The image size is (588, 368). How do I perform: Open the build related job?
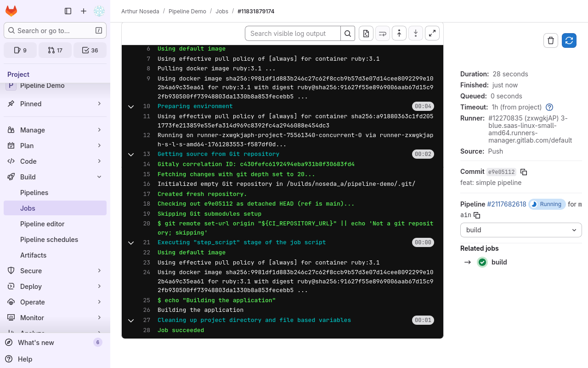tap(499, 262)
